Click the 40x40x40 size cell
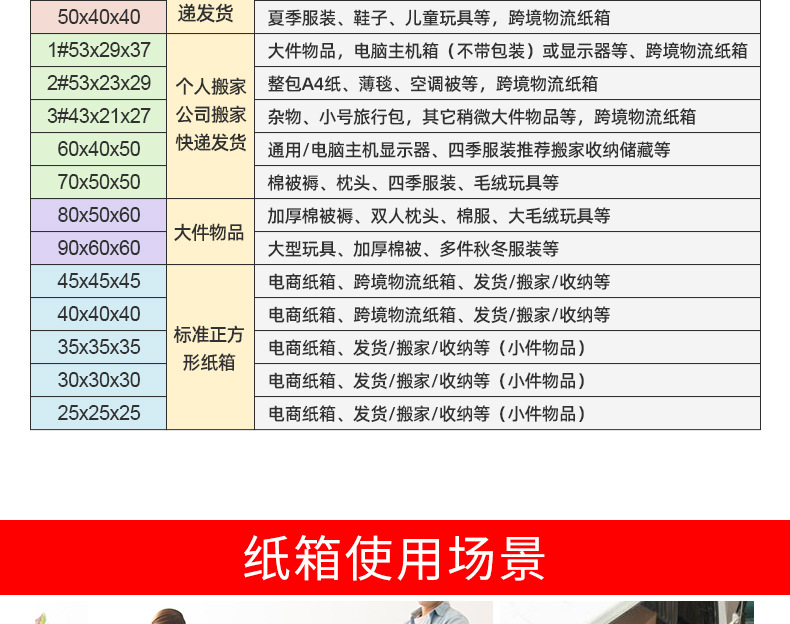The height and width of the screenshot is (624, 790). click(99, 314)
